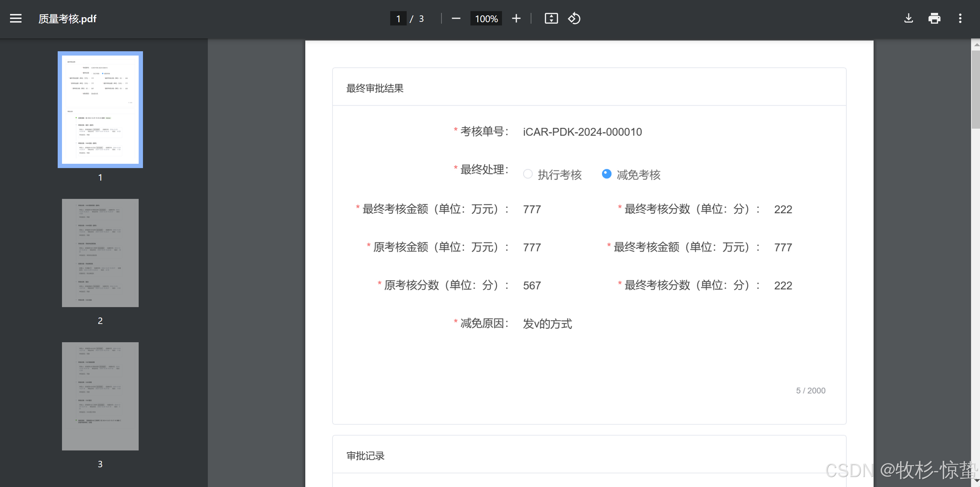Click the 原考核金额 value 777
The width and height of the screenshot is (980, 487).
[x=532, y=248]
